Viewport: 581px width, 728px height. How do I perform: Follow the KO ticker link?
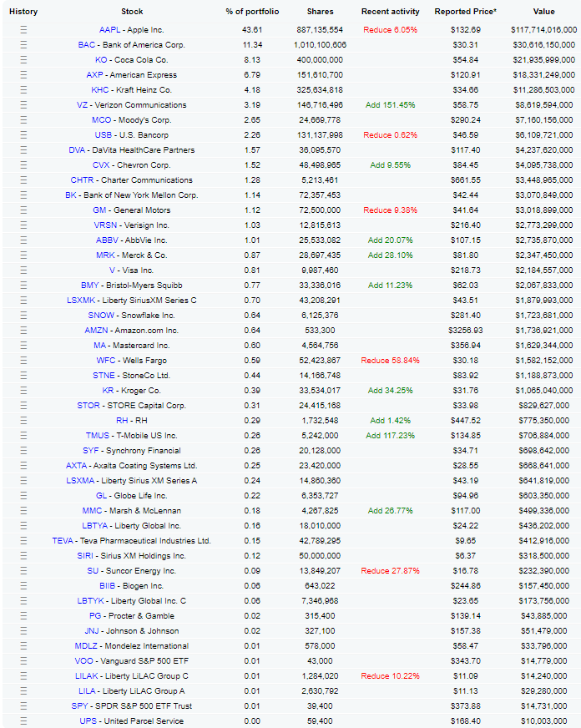[x=101, y=60]
